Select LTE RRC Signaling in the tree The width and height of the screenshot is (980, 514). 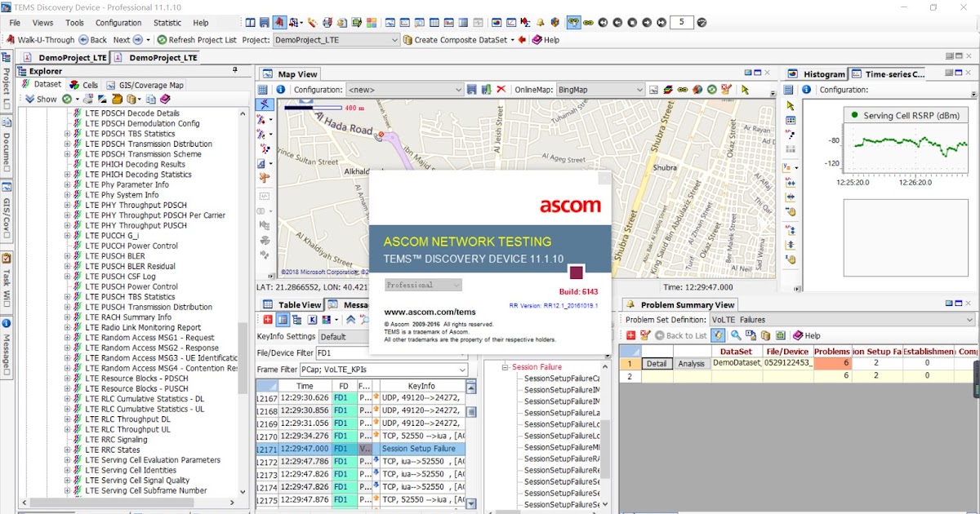click(x=116, y=440)
